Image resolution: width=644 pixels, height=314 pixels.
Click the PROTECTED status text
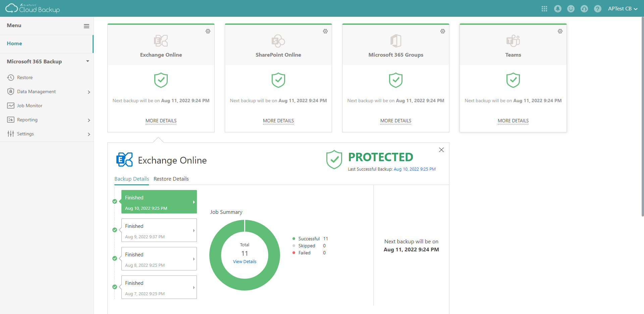[380, 157]
